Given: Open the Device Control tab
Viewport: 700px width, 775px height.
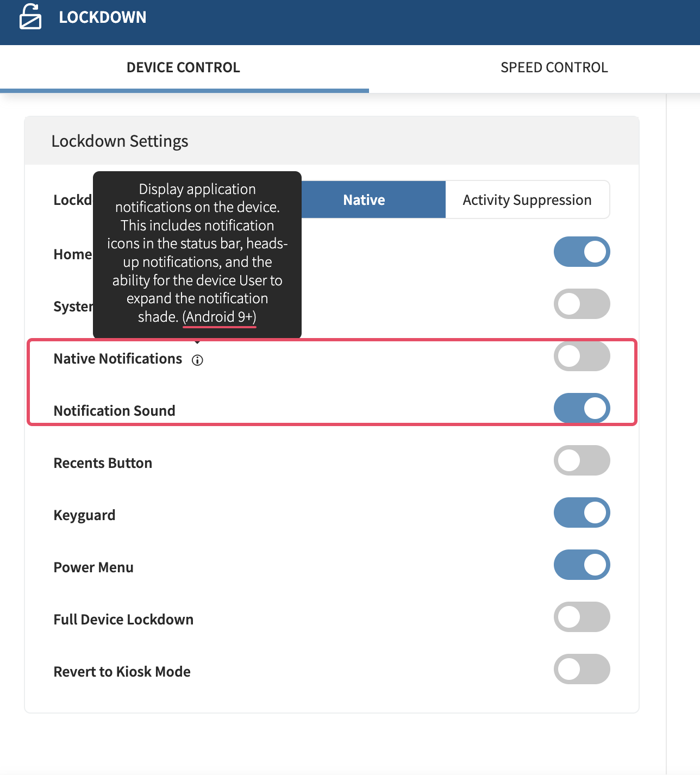Looking at the screenshot, I should point(183,67).
